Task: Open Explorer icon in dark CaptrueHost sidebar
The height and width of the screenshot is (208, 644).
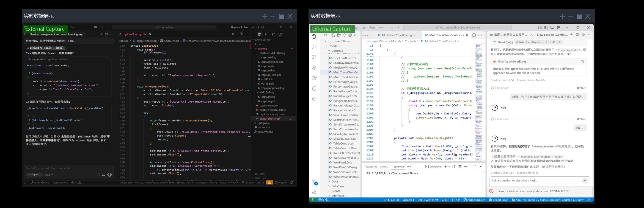Action: [259, 34]
